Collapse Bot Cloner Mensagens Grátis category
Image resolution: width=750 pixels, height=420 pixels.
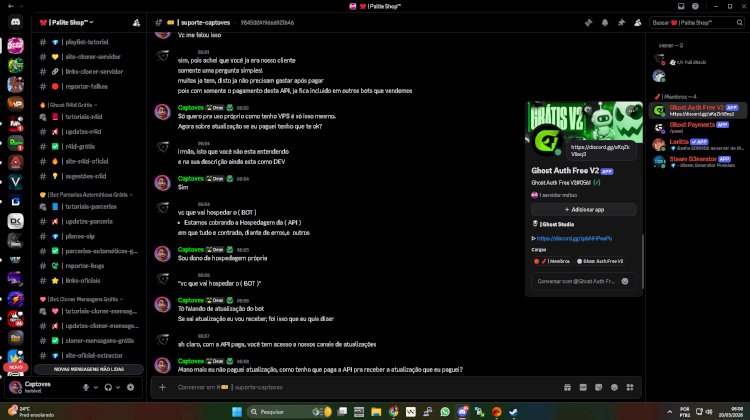point(81,299)
